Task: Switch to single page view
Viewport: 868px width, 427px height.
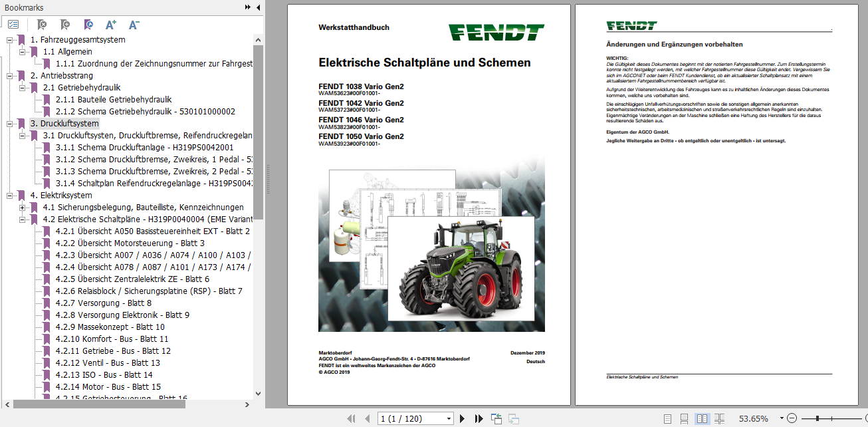Action: [x=668, y=419]
